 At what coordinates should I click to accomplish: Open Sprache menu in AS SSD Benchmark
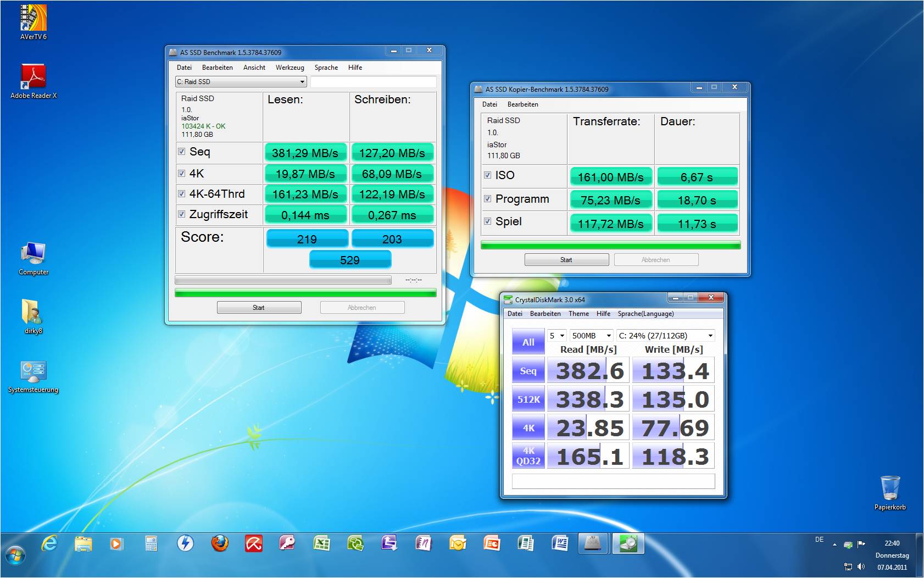coord(326,68)
